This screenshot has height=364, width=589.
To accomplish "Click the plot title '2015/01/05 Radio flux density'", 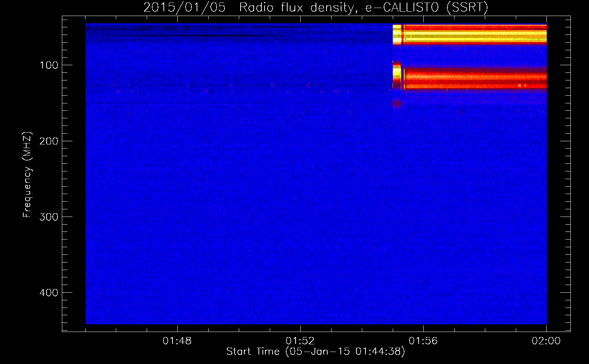I will pyautogui.click(x=316, y=7).
